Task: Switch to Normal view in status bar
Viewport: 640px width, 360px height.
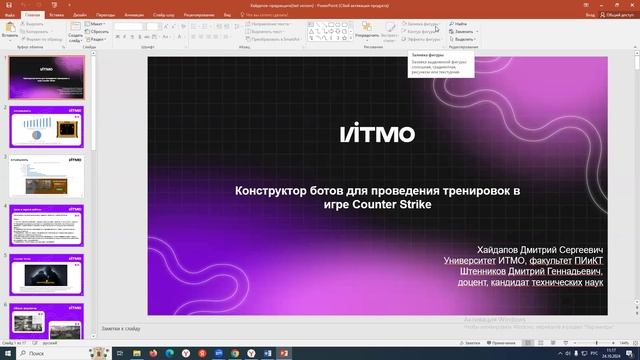Action: [x=528, y=343]
